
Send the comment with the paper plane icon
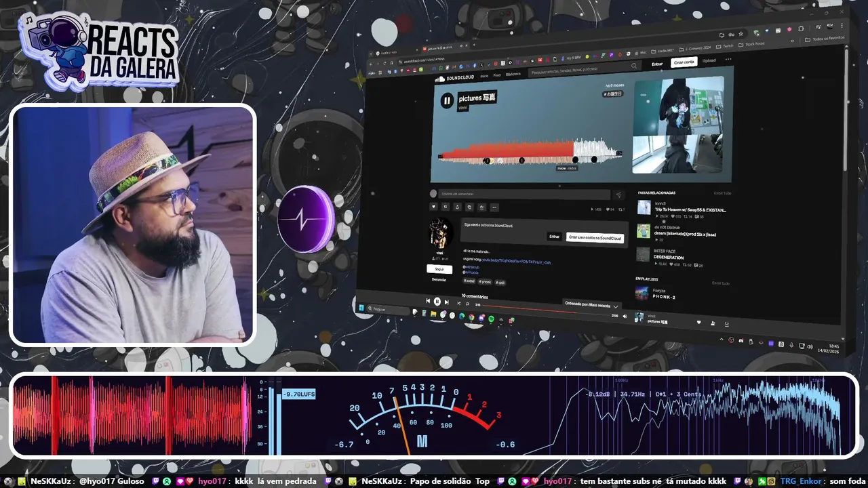click(618, 195)
